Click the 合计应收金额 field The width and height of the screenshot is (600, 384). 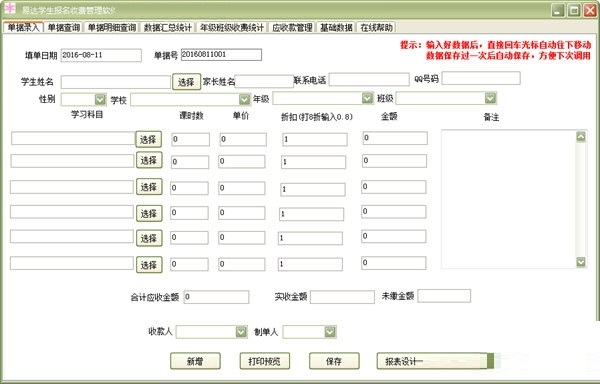217,297
